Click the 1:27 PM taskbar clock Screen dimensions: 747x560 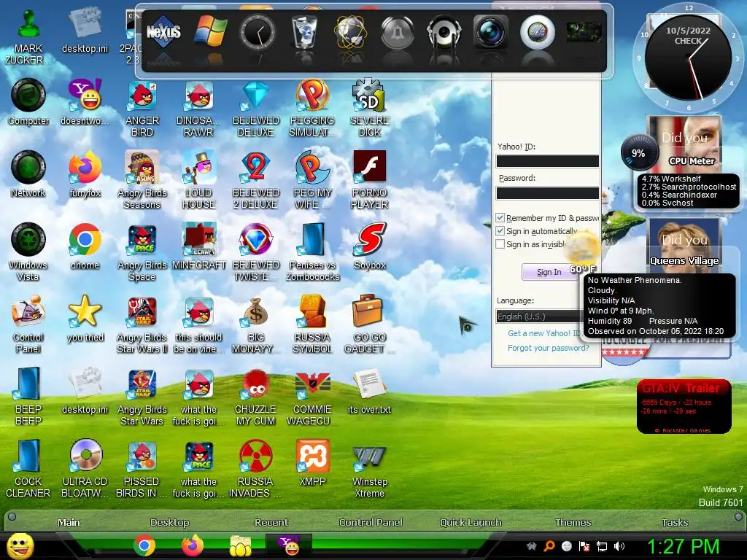(683, 546)
